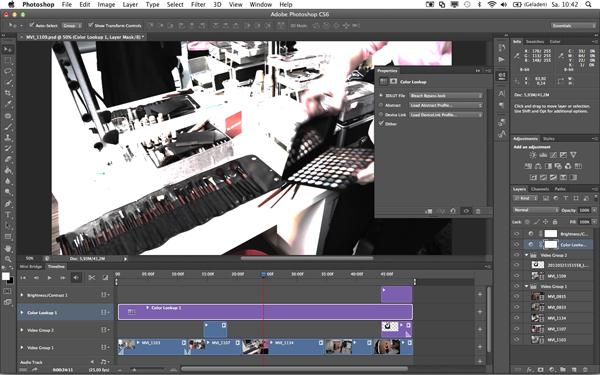Select the Rectangular Marquee tool

click(8, 60)
